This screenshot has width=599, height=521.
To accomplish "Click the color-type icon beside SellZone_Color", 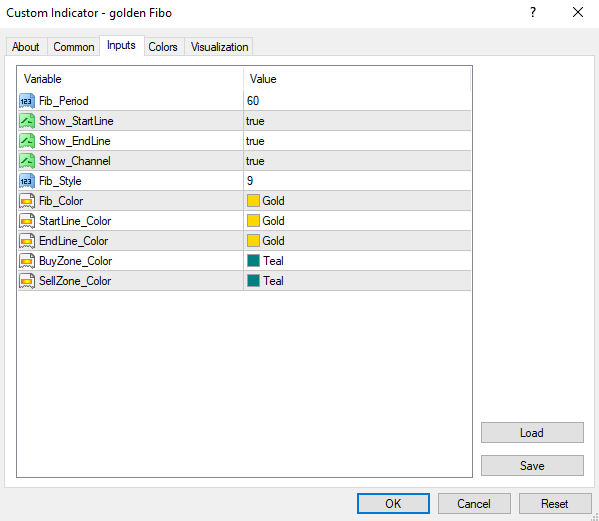I will (x=27, y=281).
